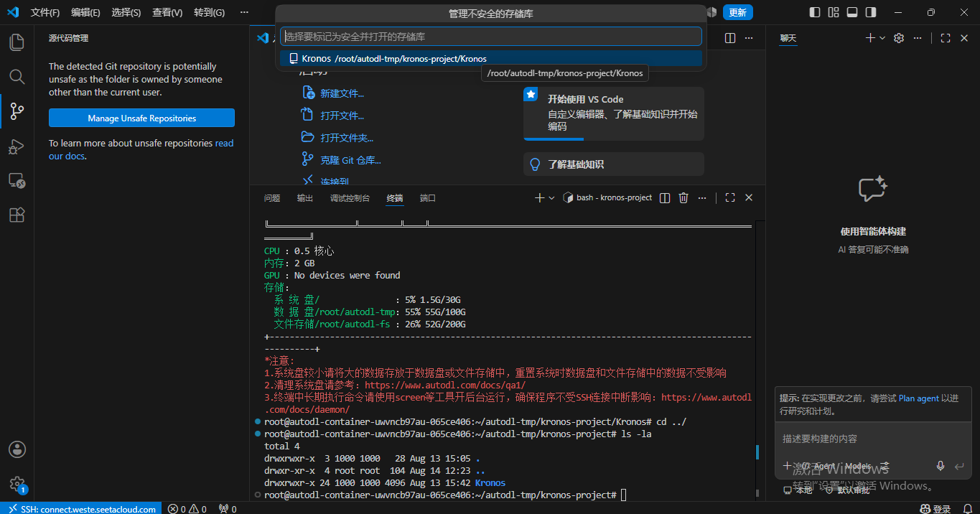The height and width of the screenshot is (514, 980).
Task: Customize layout icon in title bar
Action: 834,12
